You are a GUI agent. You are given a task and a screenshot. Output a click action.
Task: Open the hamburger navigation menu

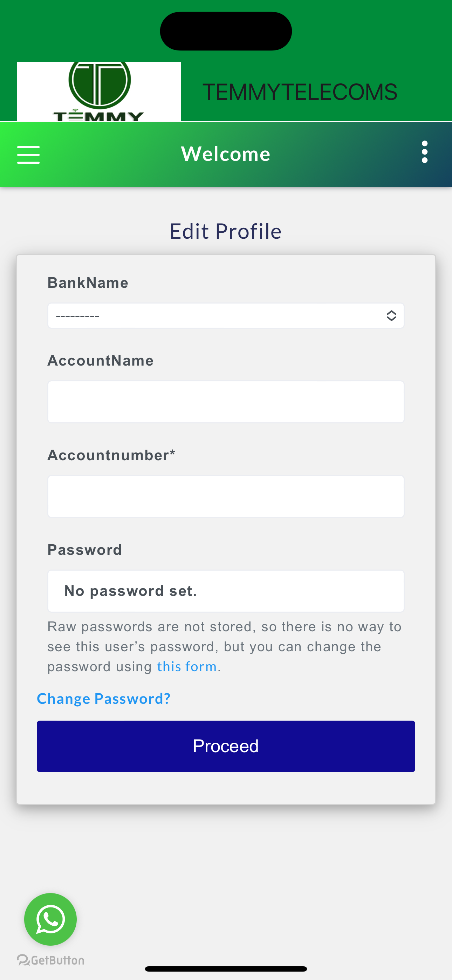click(28, 155)
